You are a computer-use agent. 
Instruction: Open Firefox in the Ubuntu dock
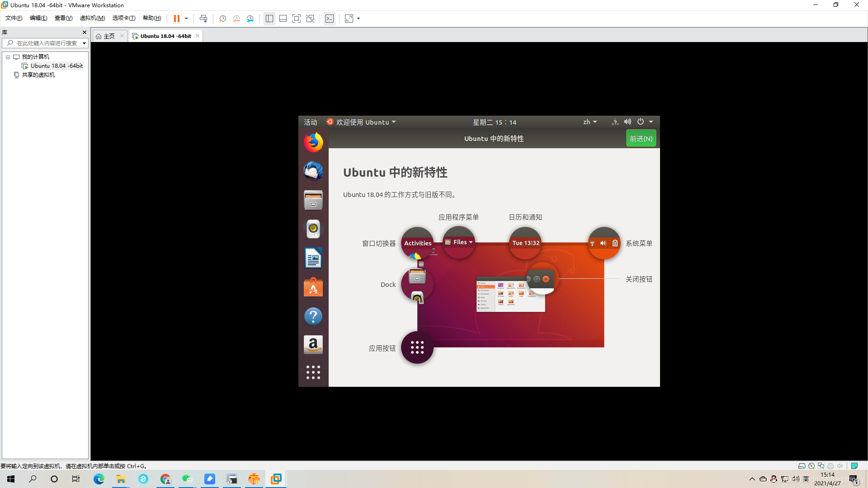tap(313, 142)
